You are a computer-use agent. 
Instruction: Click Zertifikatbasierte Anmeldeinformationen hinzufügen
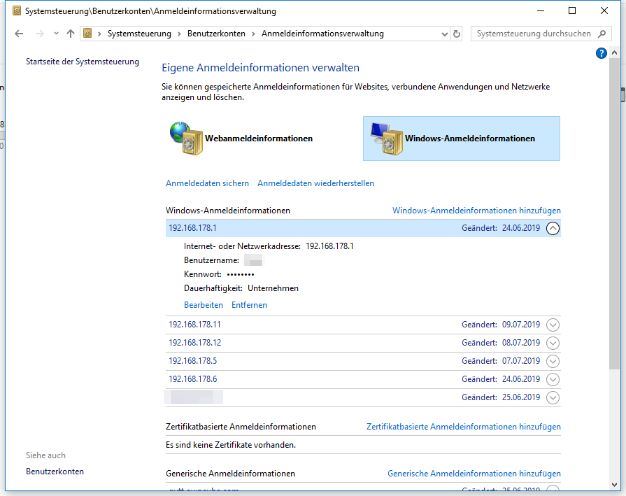[x=464, y=427]
